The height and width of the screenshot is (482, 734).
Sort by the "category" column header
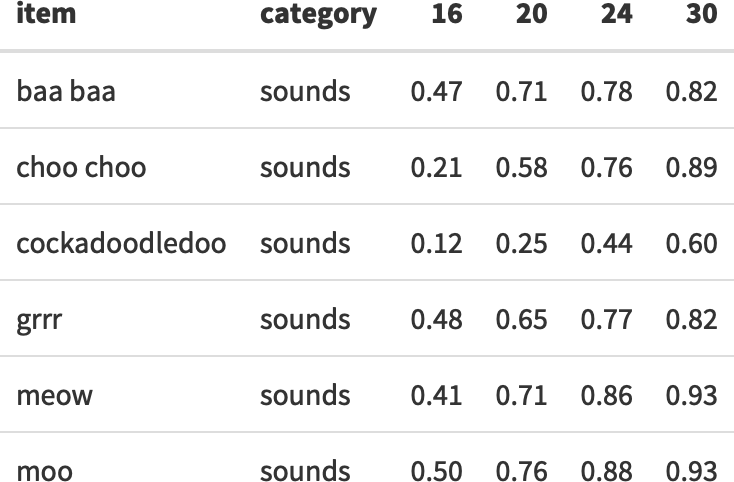(318, 16)
